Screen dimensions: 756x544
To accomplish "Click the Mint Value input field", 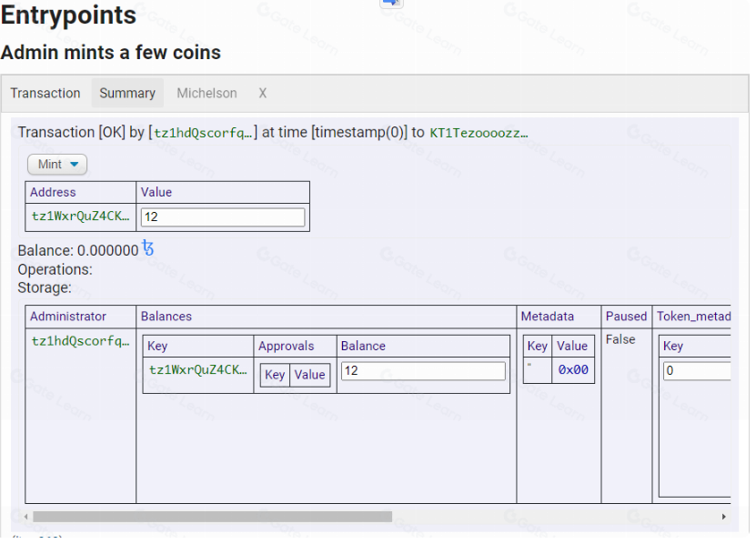I will pyautogui.click(x=223, y=217).
